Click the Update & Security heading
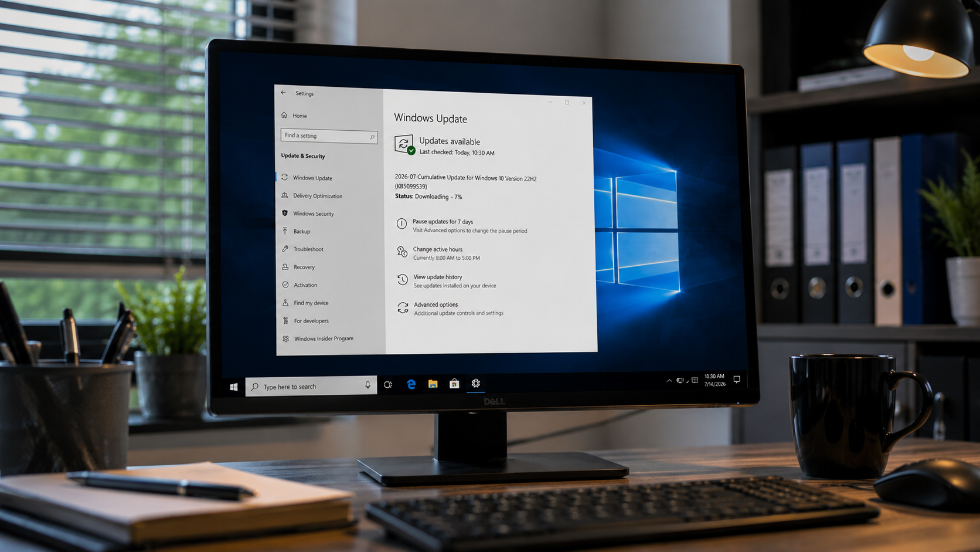Screen dimensions: 980x552 click(303, 156)
